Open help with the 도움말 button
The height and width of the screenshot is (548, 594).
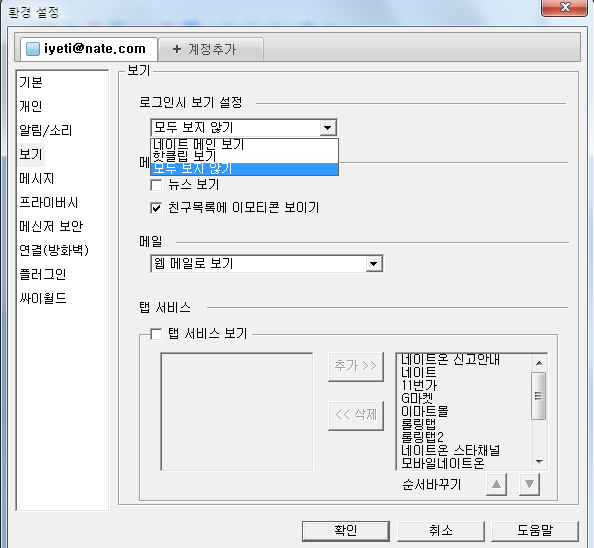[535, 531]
